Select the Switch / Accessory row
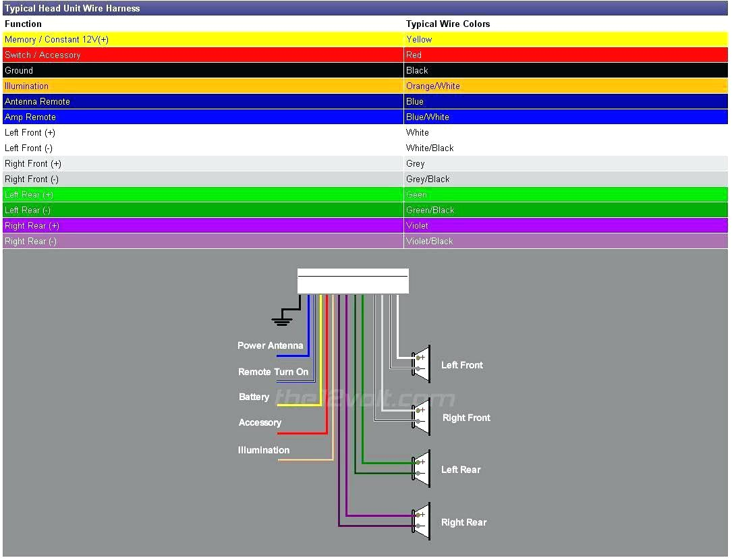Viewport: 732px width, 560px height. coord(202,55)
